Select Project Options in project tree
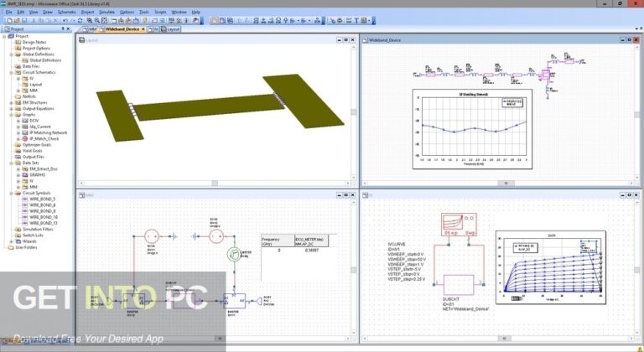Image resolution: width=644 pixels, height=352 pixels. 37,48
